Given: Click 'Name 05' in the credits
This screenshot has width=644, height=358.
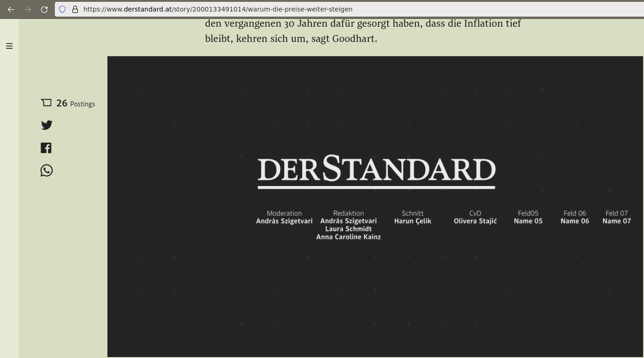Looking at the screenshot, I should click(528, 221).
